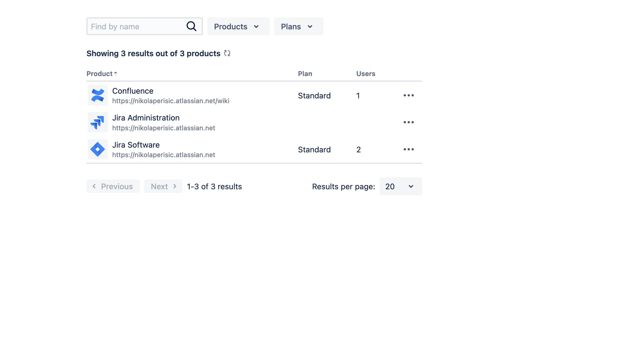625x364 pixels.
Task: Click inside the Find by name field
Action: pyautogui.click(x=134, y=26)
